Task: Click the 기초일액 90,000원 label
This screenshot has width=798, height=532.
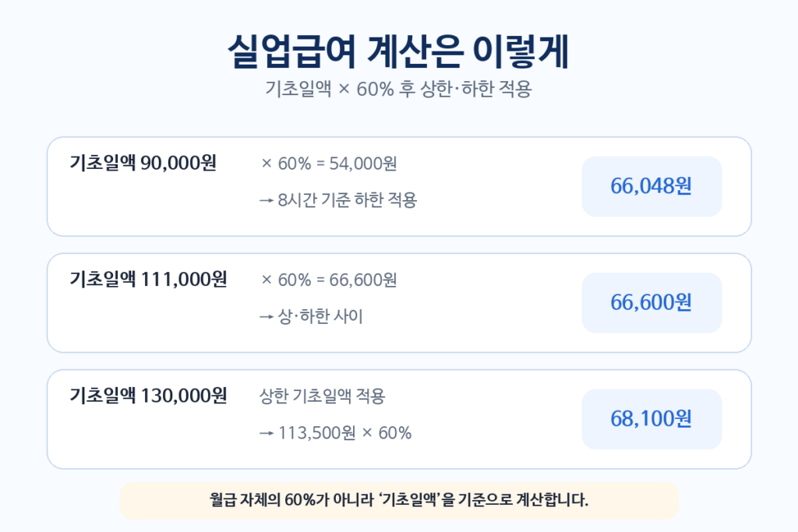Action: click(x=143, y=163)
